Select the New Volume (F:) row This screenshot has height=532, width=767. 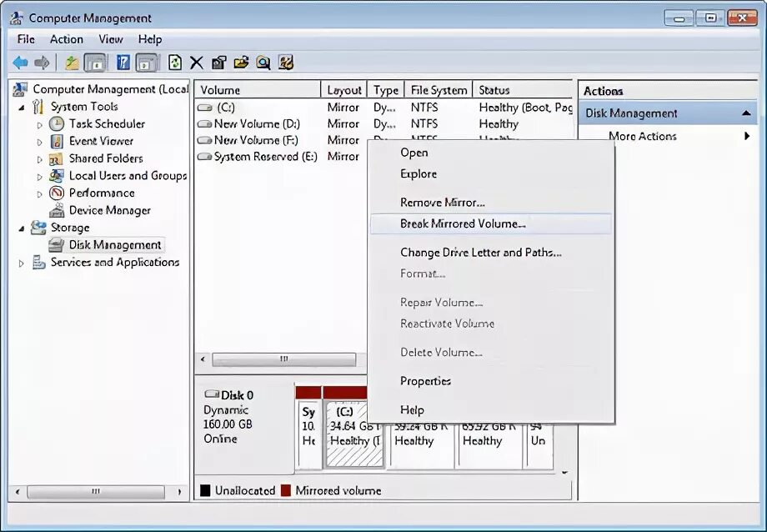point(281,140)
